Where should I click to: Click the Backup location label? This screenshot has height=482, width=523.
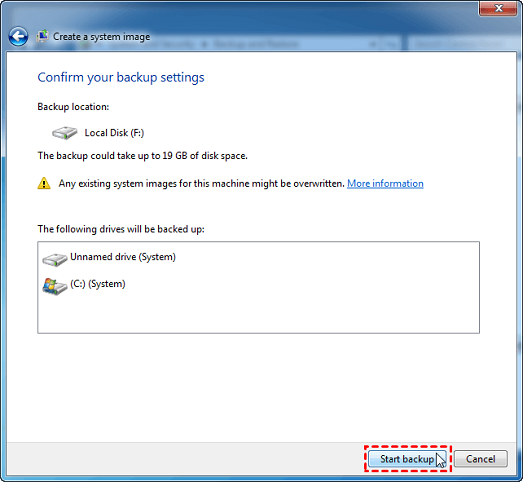73,107
